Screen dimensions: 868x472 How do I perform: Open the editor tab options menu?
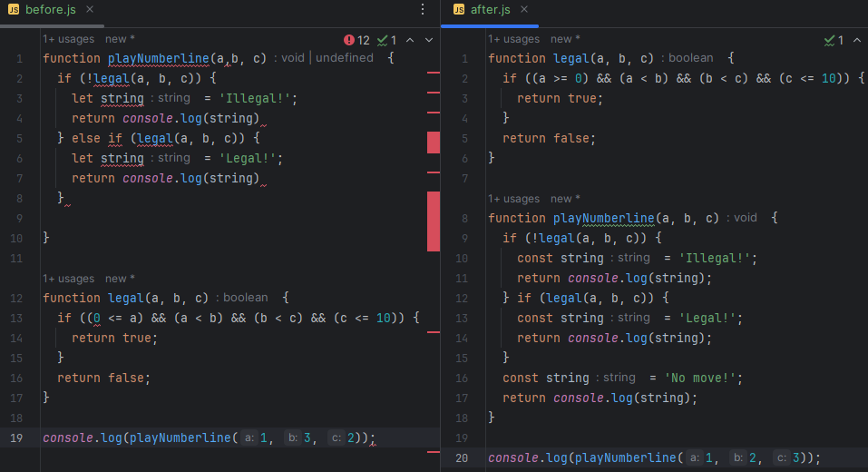[x=423, y=9]
